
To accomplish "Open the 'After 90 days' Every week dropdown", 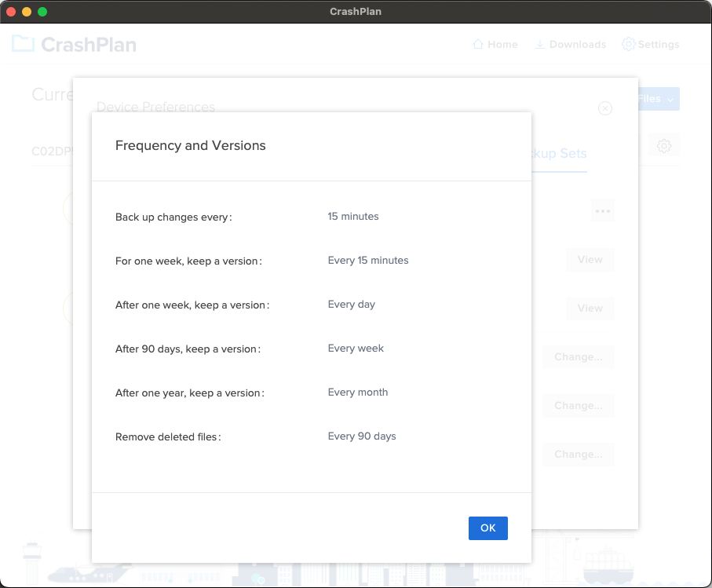I will click(356, 348).
